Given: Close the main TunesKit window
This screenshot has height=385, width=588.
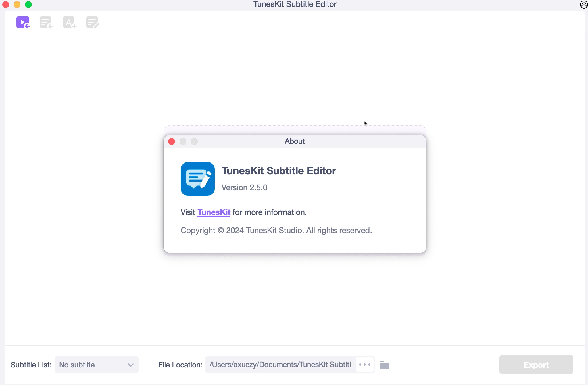Looking at the screenshot, I should coord(6,5).
